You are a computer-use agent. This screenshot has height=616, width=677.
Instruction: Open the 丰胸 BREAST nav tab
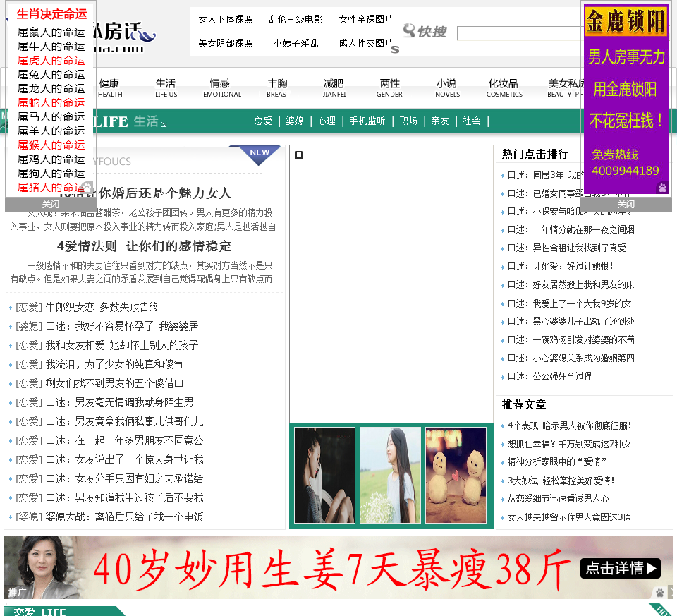coord(278,87)
